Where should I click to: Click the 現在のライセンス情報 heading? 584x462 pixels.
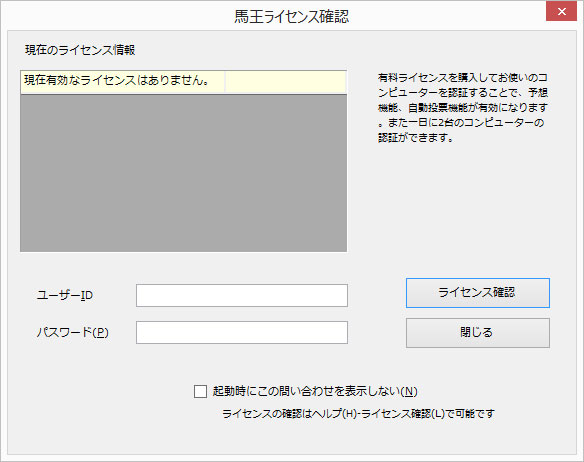click(x=80, y=50)
